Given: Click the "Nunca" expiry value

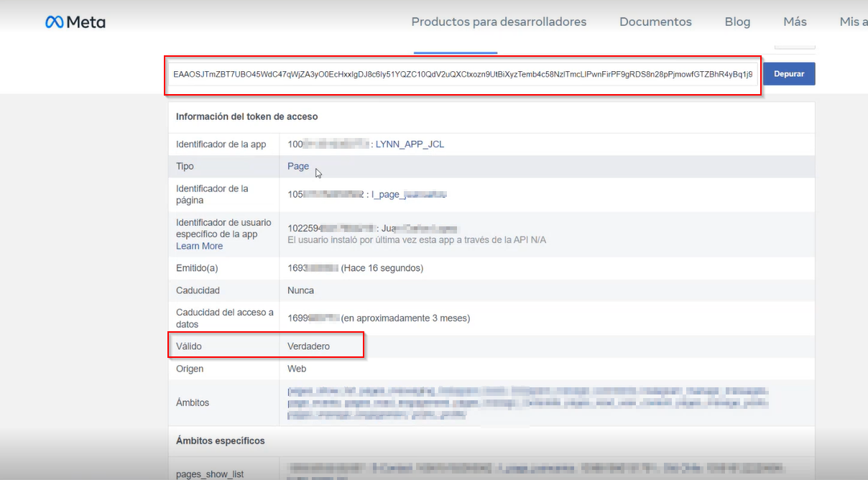Looking at the screenshot, I should tap(300, 290).
